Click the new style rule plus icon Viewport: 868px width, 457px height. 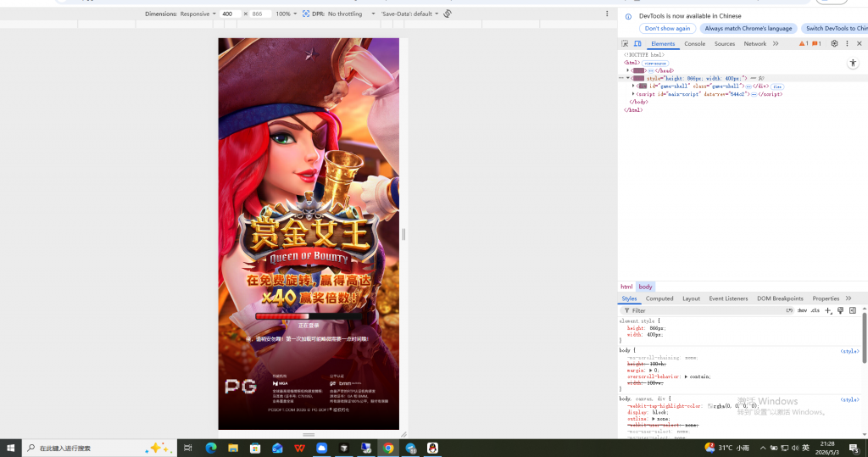coord(828,311)
